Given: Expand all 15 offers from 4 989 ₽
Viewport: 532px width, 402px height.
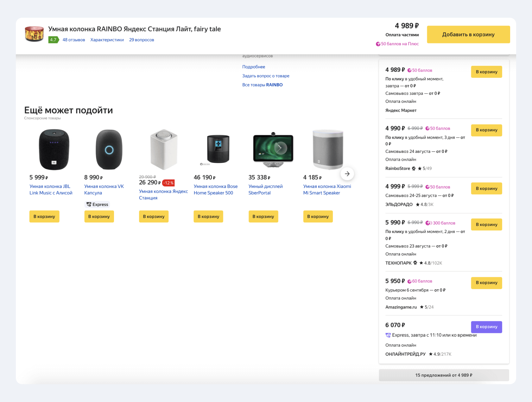Looking at the screenshot, I should tap(444, 375).
